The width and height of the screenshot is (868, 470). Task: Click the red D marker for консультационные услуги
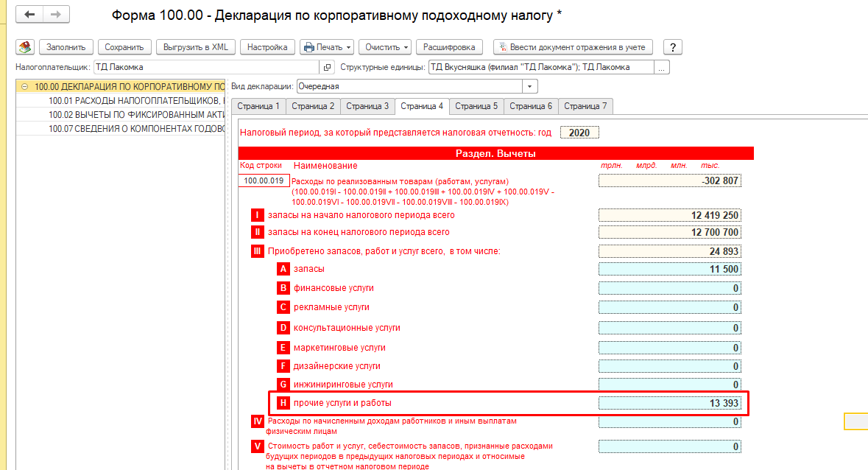pyautogui.click(x=283, y=328)
